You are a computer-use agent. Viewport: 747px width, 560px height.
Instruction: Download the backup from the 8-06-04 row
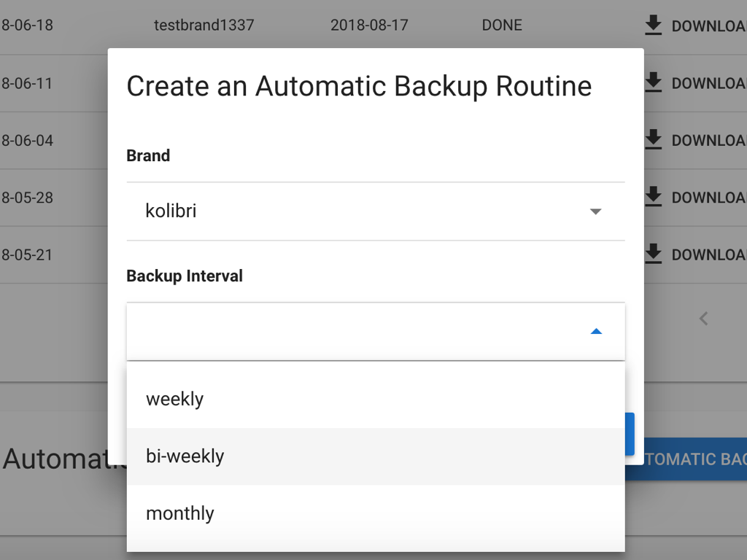653,139
